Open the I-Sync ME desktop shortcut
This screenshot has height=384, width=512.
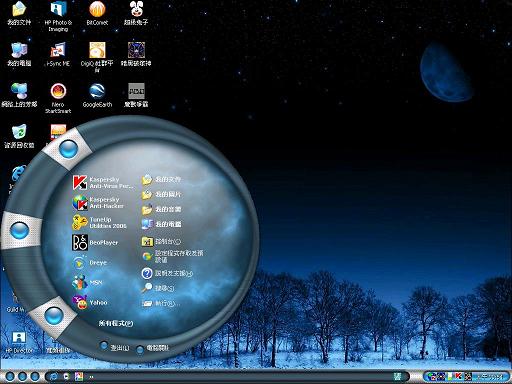(58, 54)
